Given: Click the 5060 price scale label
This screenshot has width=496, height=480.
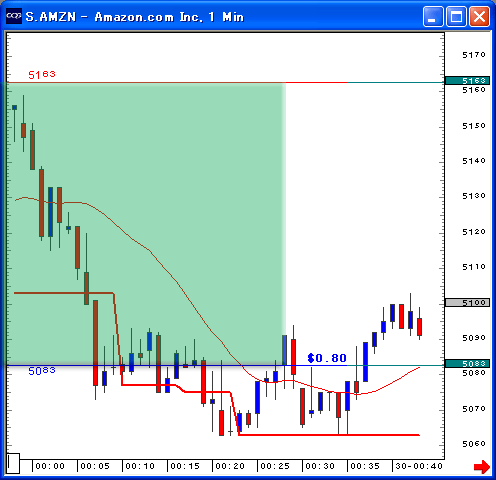Looking at the screenshot, I should pyautogui.click(x=474, y=444).
